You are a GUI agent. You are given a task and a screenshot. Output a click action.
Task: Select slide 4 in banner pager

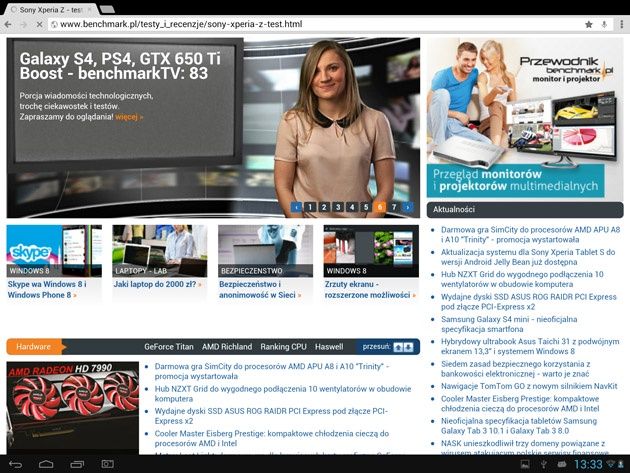point(352,207)
